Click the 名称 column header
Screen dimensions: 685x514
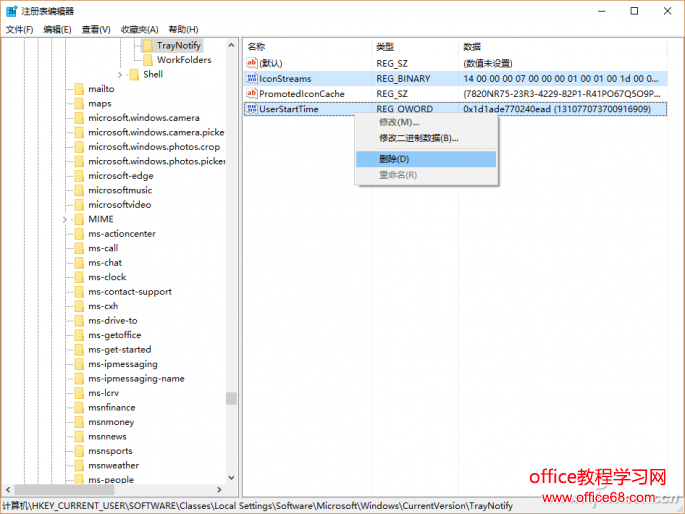[307, 47]
